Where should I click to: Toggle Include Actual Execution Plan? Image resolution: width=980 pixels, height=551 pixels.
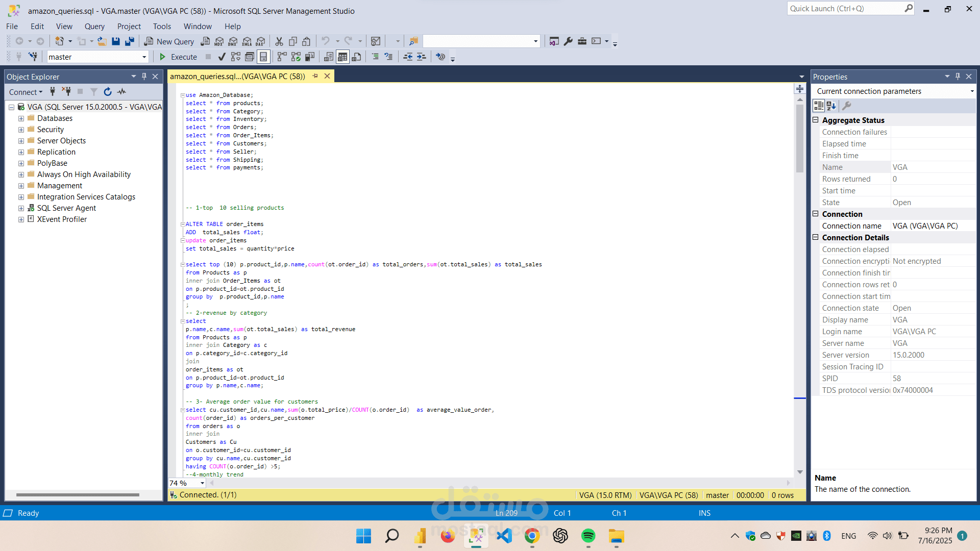click(282, 57)
